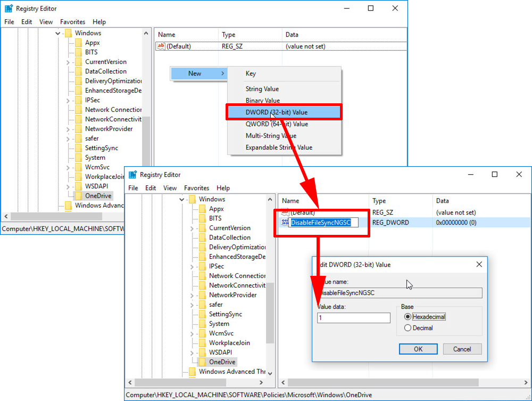This screenshot has height=401, width=532.
Task: Expand NetworkProvider node in front window
Action: tap(192, 296)
